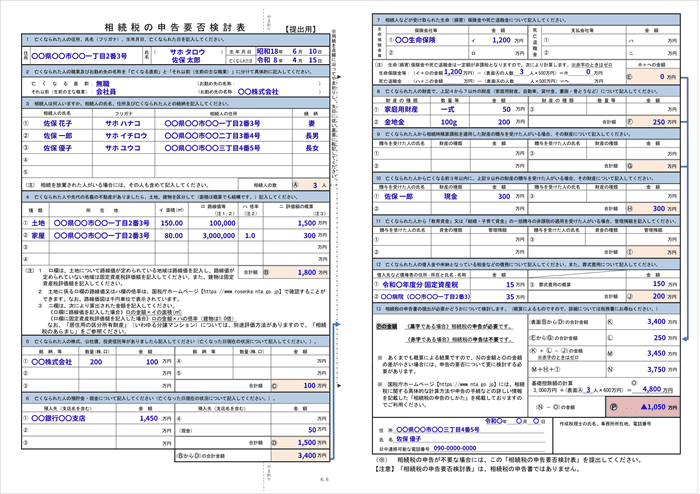Click the 土地 row label in section 4

(x=38, y=223)
